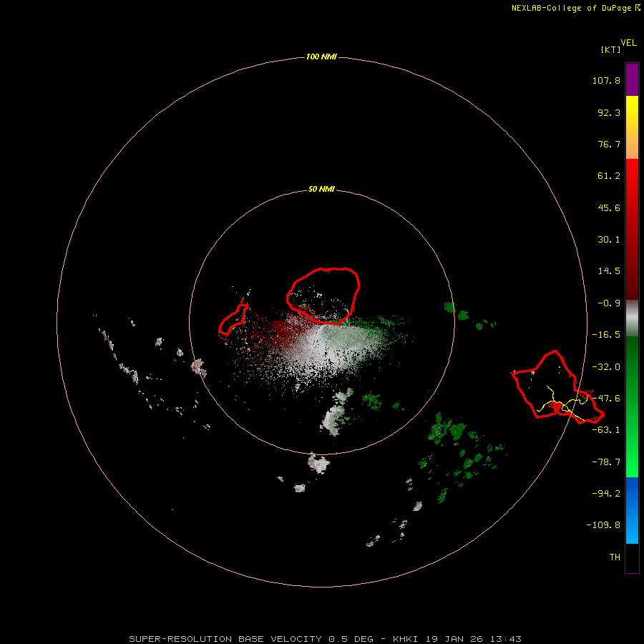Click the VEL legend title

click(x=628, y=43)
